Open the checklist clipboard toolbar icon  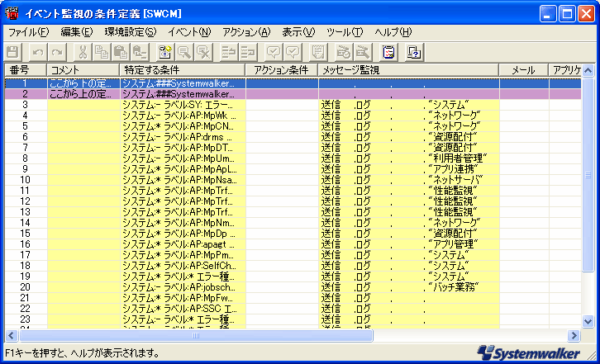[x=388, y=52]
